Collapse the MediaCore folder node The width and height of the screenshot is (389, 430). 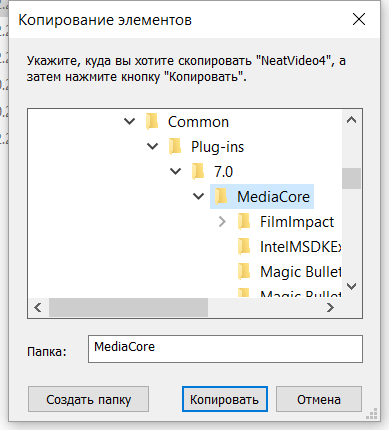pos(199,196)
